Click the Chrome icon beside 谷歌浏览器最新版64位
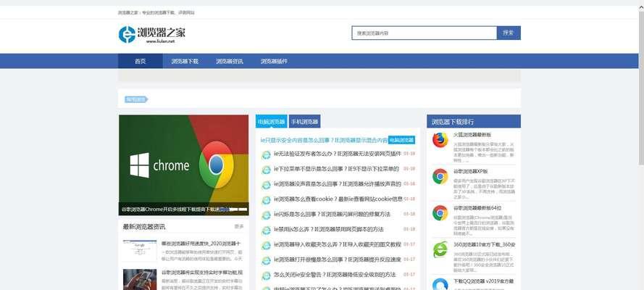 tap(440, 212)
